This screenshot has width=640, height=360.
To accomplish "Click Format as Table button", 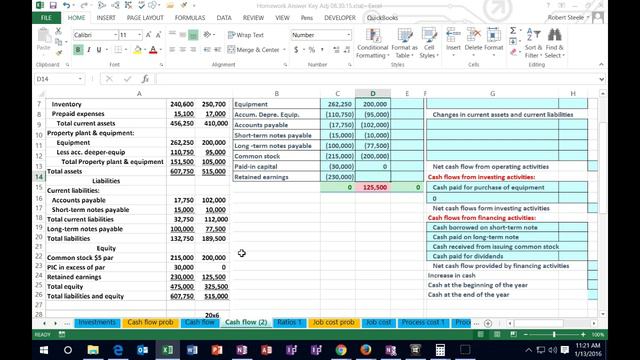I will pos(404,43).
